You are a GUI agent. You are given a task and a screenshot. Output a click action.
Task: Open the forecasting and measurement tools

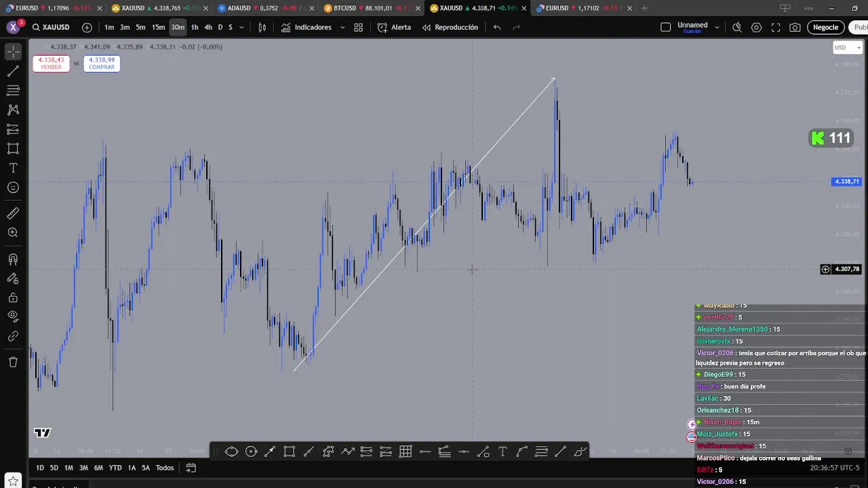click(13, 129)
